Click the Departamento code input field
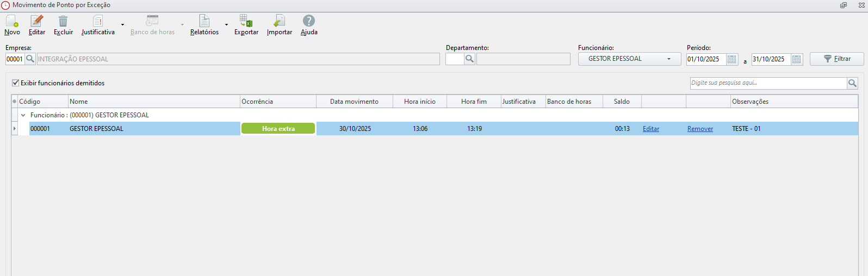 [455, 59]
